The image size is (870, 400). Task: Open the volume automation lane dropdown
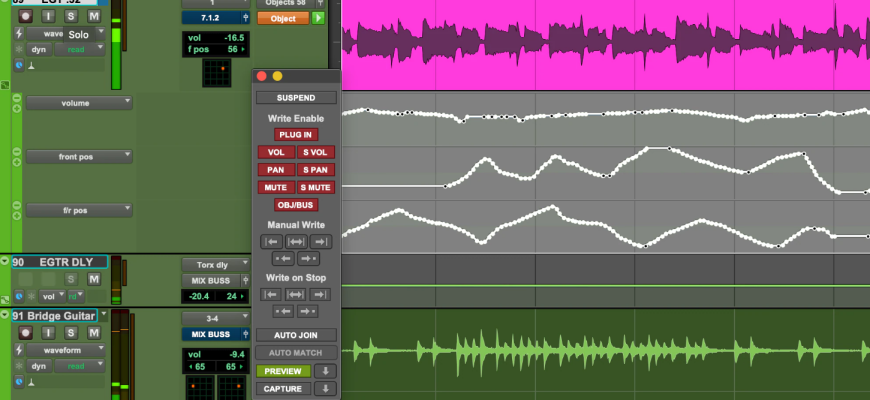tap(79, 102)
